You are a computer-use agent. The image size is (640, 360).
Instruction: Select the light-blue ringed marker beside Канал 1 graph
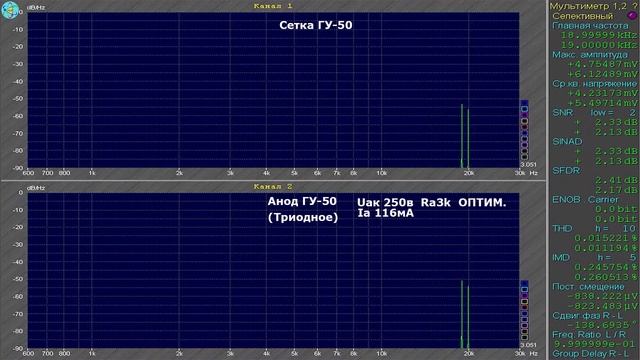point(524,109)
